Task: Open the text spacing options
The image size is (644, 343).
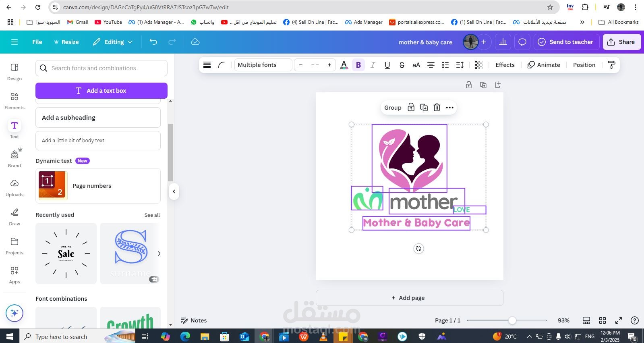Action: click(460, 65)
